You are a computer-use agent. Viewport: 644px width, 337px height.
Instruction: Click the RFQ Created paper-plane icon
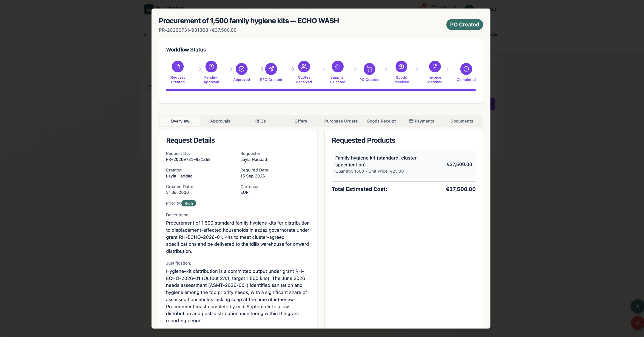[271, 69]
